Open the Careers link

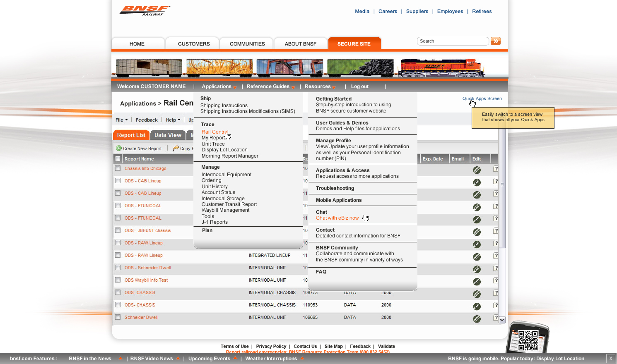pos(388,11)
